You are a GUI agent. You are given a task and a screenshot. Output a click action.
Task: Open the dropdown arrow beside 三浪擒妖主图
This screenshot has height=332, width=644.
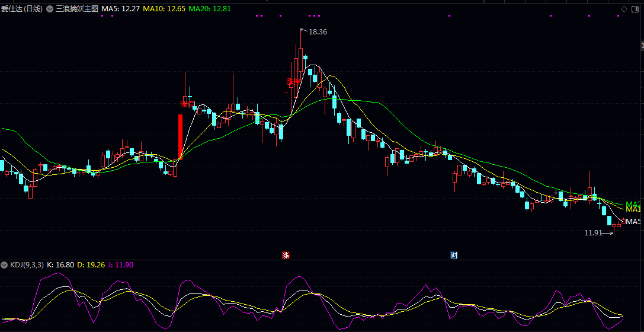pos(50,9)
